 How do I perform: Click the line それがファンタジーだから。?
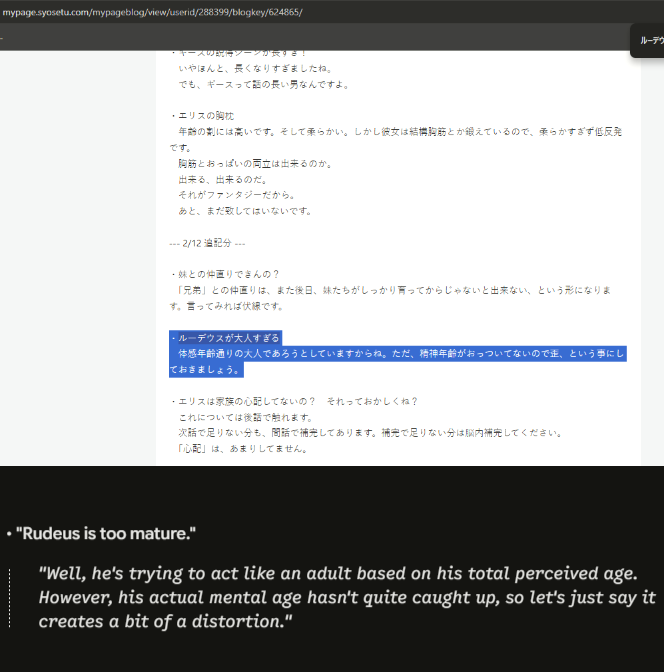tap(237, 195)
